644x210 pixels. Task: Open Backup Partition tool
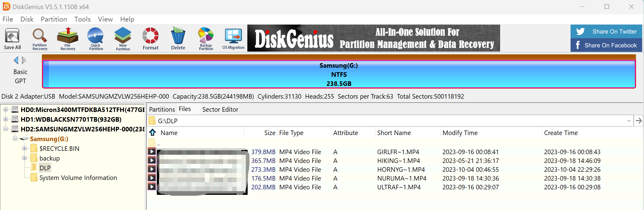coord(206,39)
